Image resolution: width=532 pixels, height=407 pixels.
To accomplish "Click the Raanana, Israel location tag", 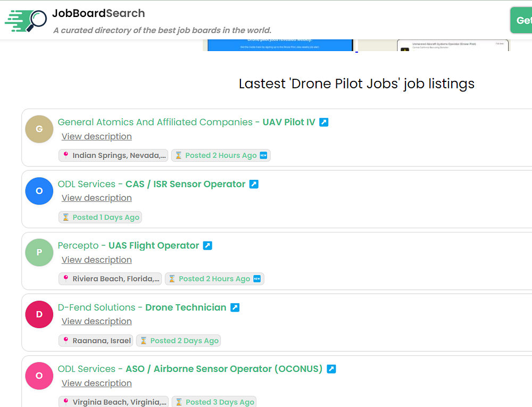I will click(x=96, y=340).
